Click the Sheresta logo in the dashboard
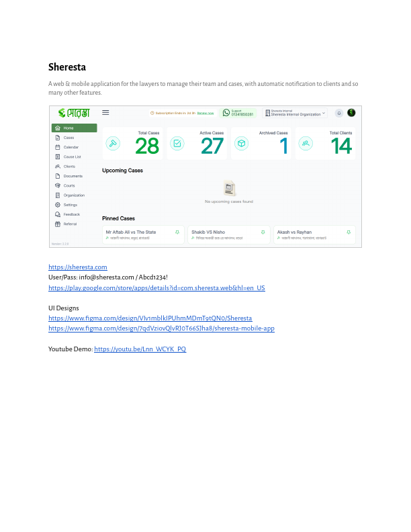The image size is (411, 532). [x=74, y=113]
